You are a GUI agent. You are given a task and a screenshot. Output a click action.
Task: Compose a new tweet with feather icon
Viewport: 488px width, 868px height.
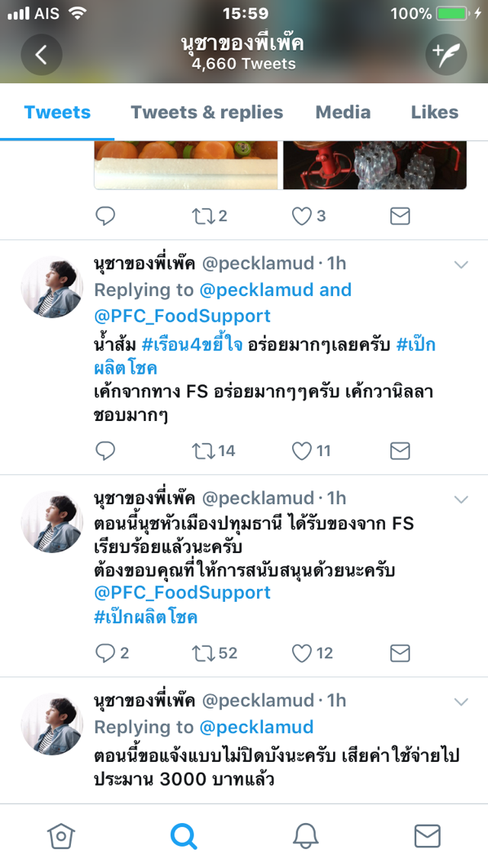[445, 54]
